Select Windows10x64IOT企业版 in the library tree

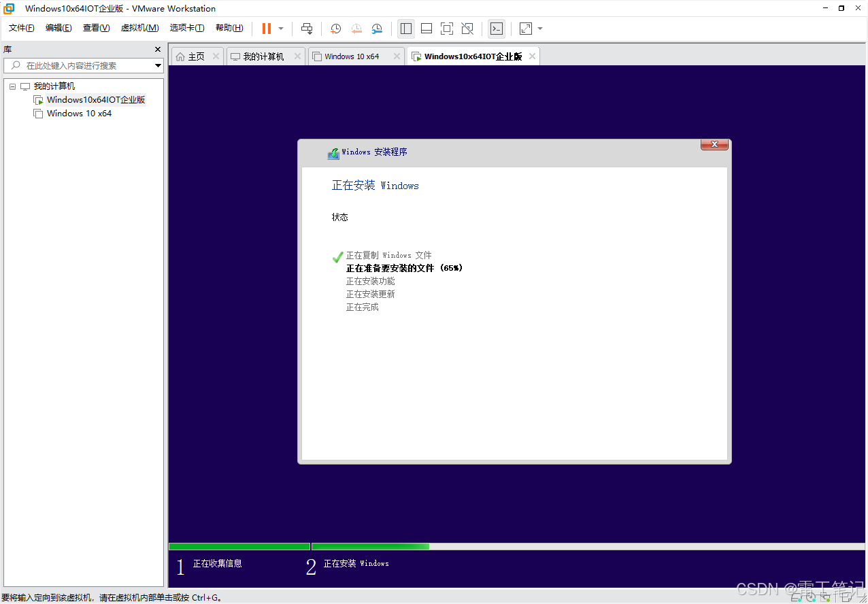[96, 100]
